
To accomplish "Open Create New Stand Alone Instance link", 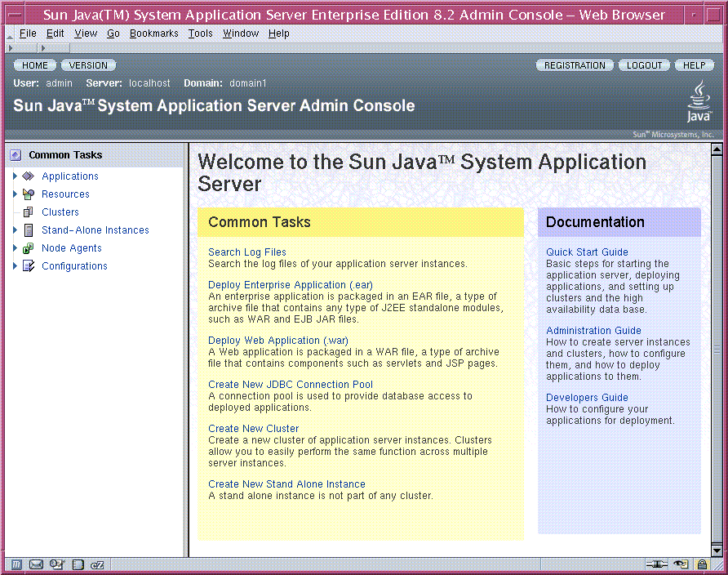I will point(286,484).
